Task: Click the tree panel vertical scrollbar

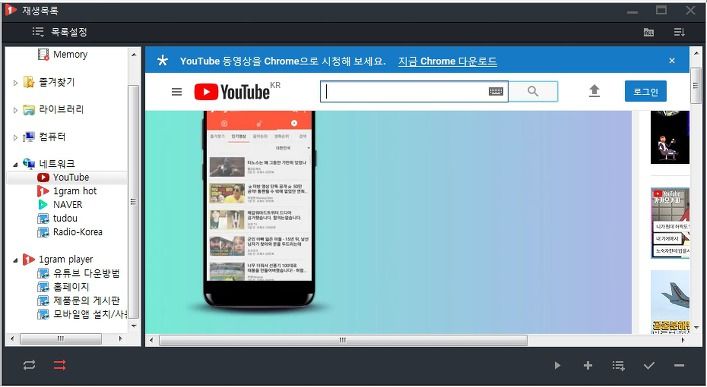Action: (x=133, y=202)
